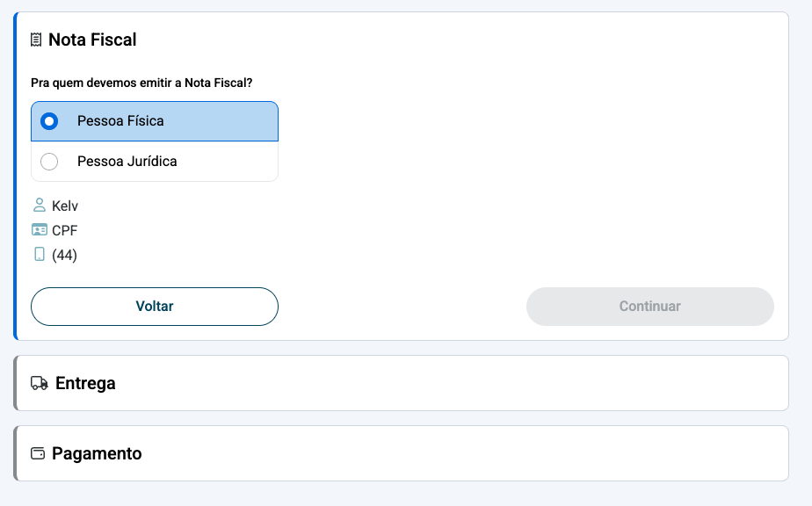Click the CPF text label
This screenshot has width=812, height=506.
[x=65, y=231]
